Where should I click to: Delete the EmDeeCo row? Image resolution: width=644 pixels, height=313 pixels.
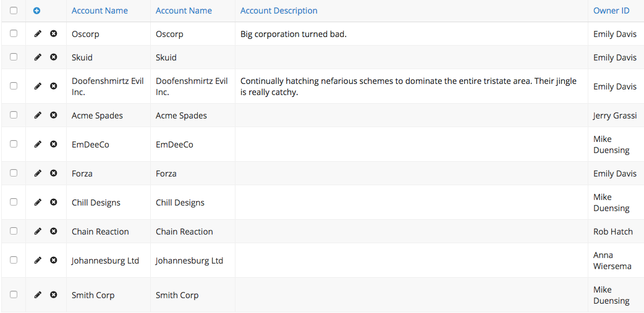(x=53, y=144)
